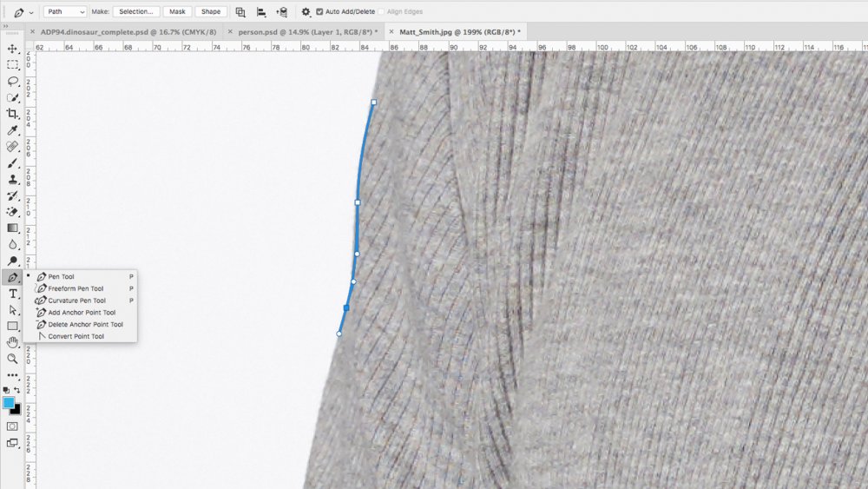This screenshot has width=868, height=489.
Task: Select the Gradient tool
Action: pos(12,228)
